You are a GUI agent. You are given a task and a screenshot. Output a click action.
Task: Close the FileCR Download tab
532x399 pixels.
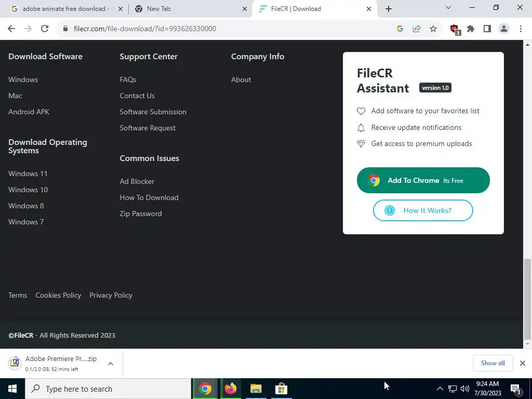pyautogui.click(x=369, y=9)
